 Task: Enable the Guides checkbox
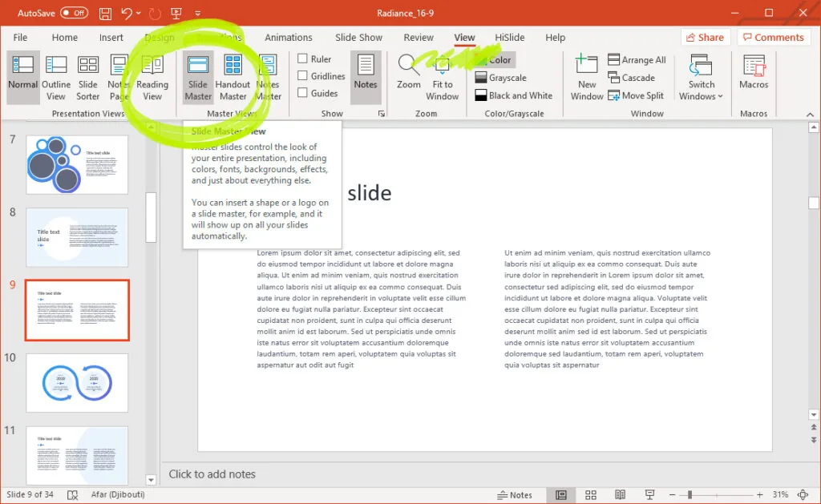pos(302,93)
